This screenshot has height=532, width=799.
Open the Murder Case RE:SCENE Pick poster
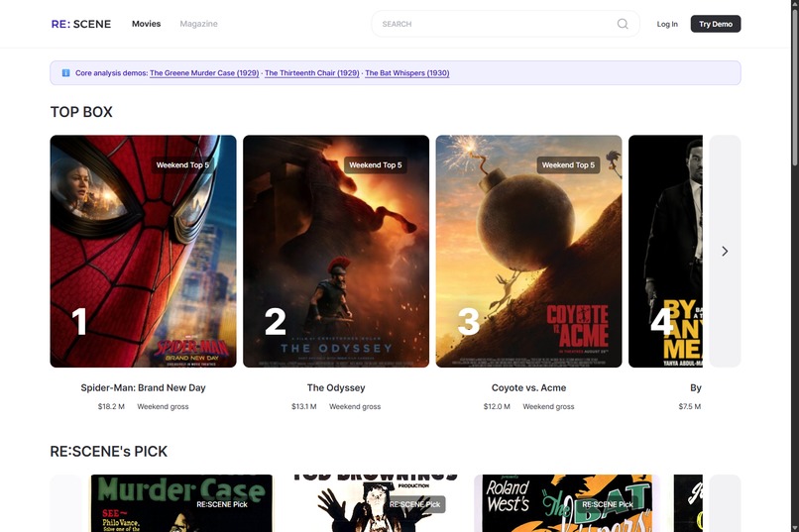coord(181,503)
